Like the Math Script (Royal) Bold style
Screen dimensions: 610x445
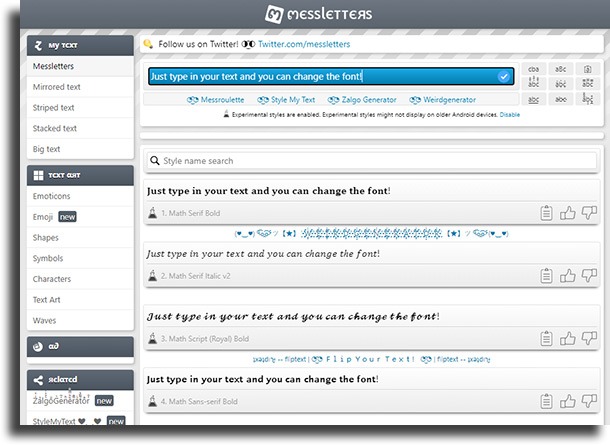568,339
